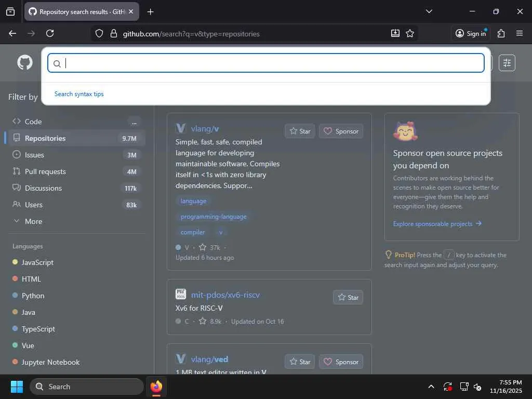Open the Firefox extensions puzzle icon
Screen dimensions: 532x399
click(501, 33)
